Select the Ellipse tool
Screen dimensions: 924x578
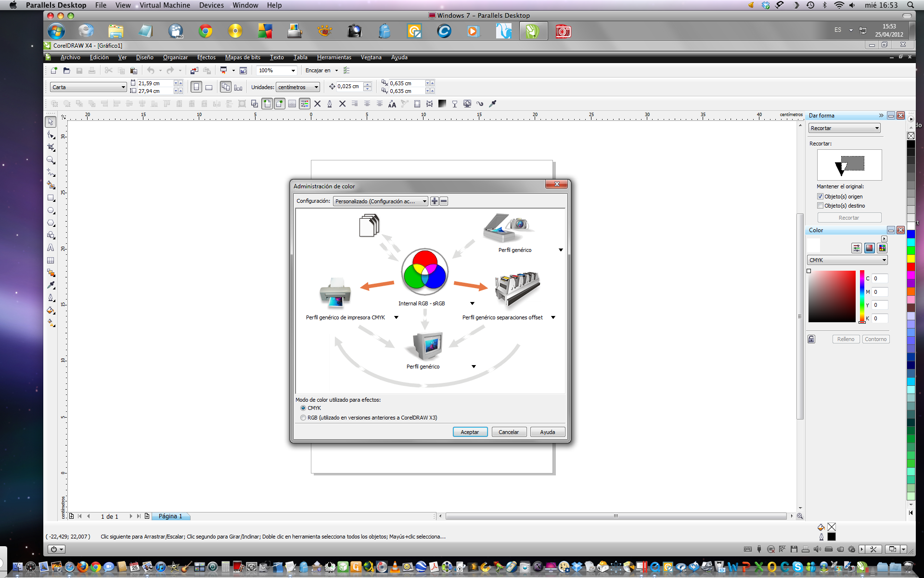coord(51,210)
